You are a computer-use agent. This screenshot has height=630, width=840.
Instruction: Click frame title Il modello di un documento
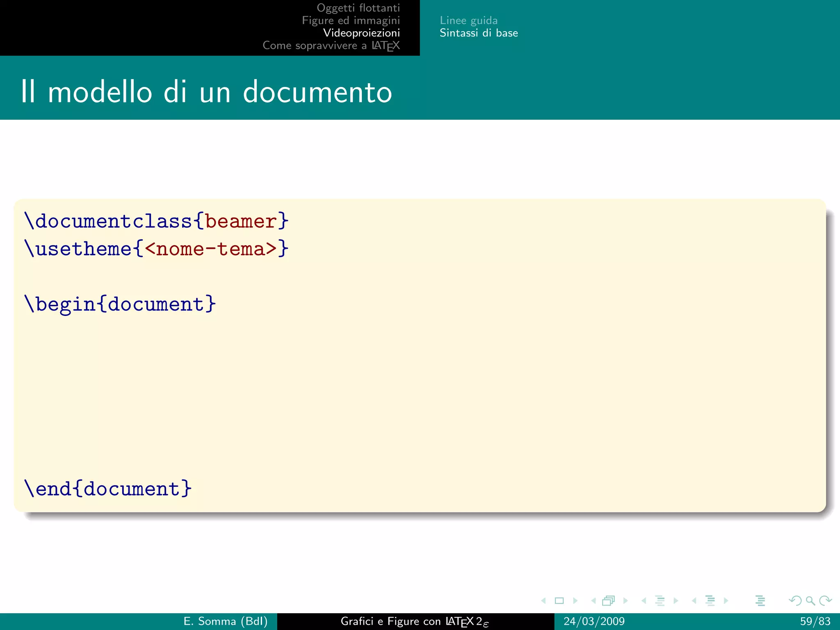(x=206, y=91)
